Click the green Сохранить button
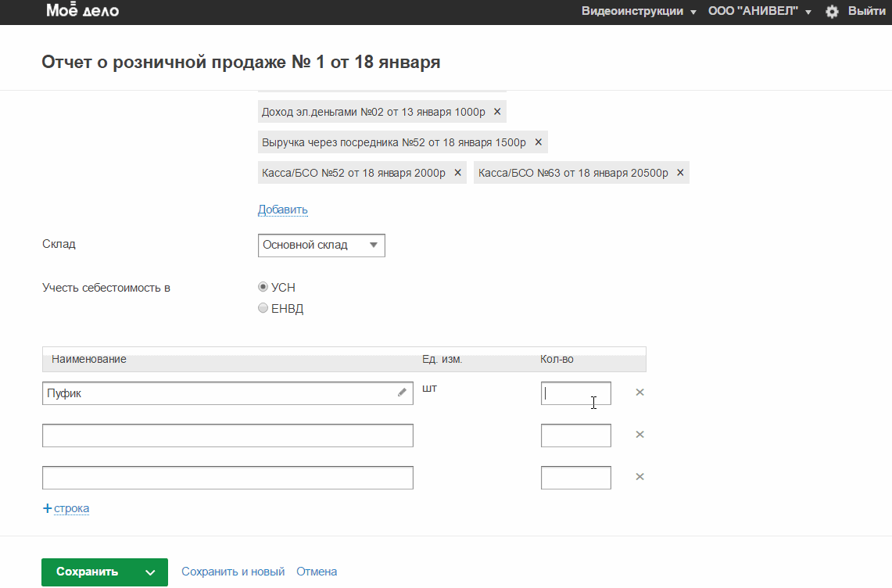 point(88,572)
